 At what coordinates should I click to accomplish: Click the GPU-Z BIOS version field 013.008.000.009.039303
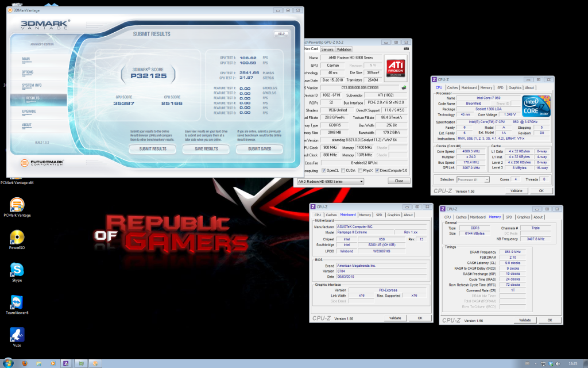[359, 88]
